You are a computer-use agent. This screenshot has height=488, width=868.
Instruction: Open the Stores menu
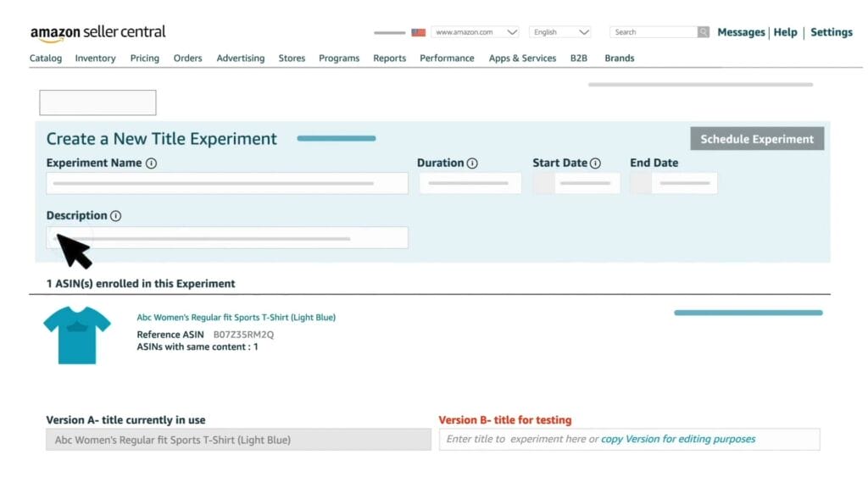click(x=292, y=58)
